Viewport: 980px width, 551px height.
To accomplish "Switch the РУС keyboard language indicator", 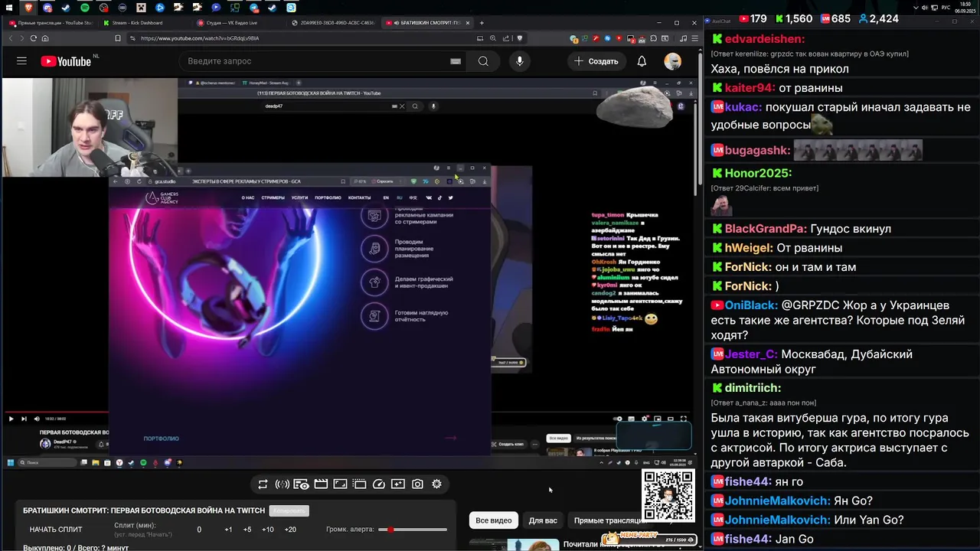I will 946,8.
